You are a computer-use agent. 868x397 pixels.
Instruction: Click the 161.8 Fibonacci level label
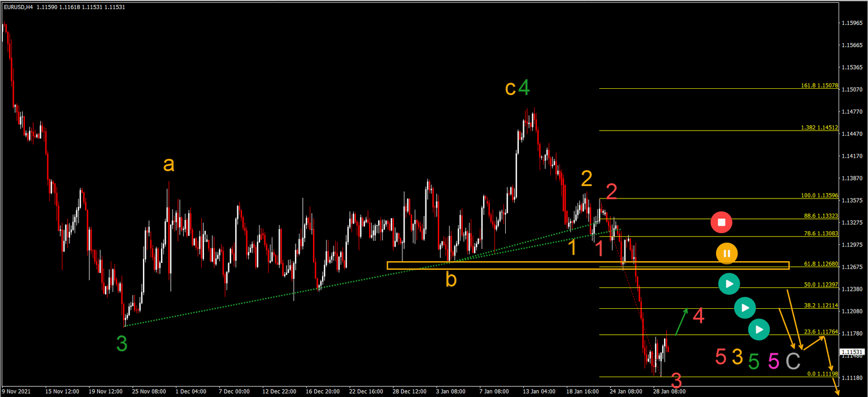[821, 85]
